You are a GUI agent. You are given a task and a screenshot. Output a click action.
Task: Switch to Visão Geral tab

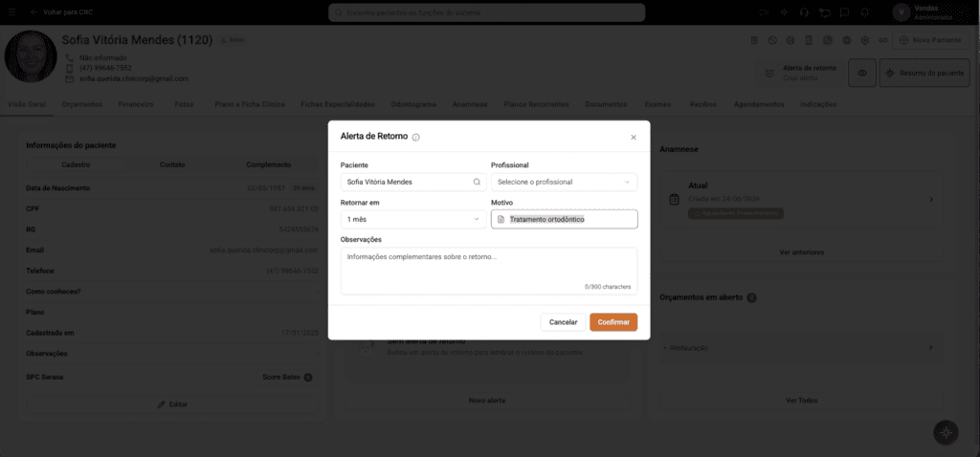click(27, 104)
